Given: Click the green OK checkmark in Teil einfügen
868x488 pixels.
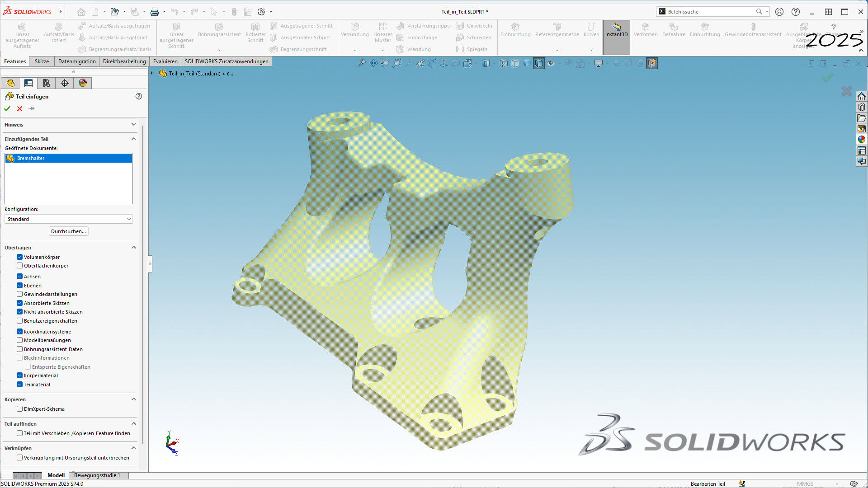Looking at the screenshot, I should [x=7, y=108].
